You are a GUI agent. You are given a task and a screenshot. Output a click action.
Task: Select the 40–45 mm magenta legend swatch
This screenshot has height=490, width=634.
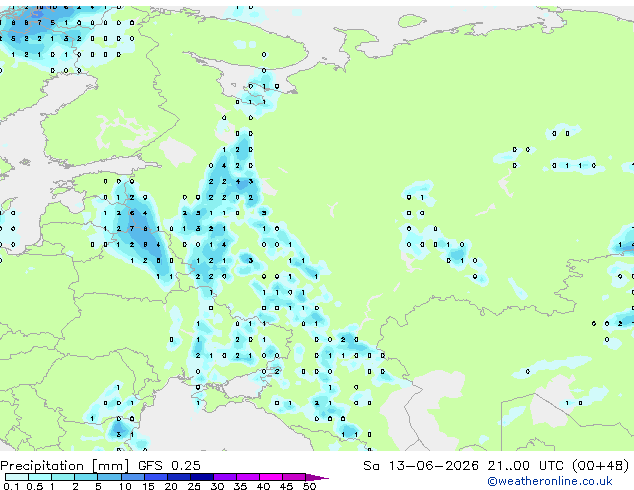(271, 477)
